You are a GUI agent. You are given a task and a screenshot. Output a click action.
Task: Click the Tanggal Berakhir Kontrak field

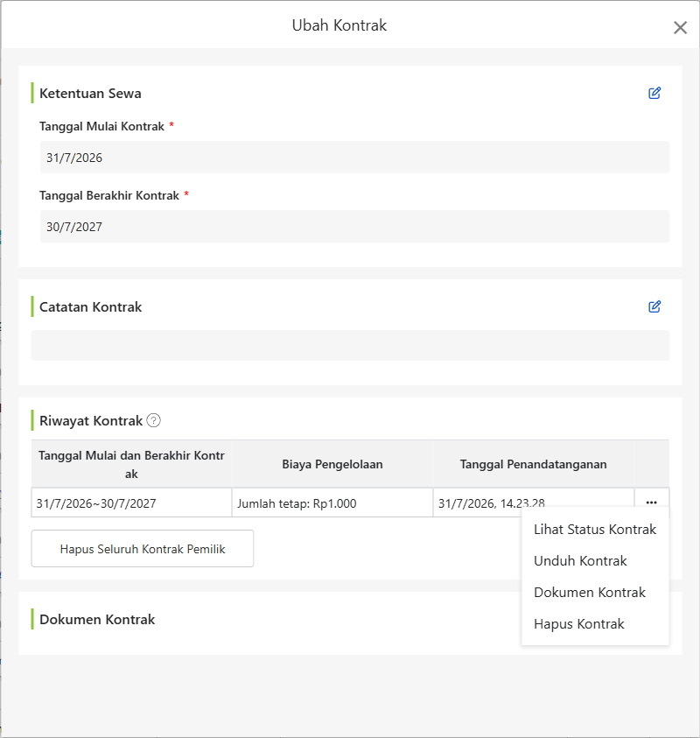pyautogui.click(x=354, y=227)
